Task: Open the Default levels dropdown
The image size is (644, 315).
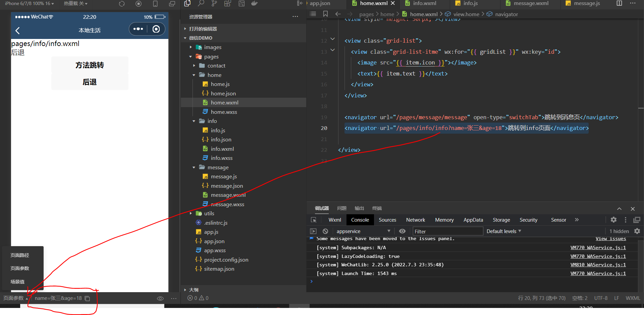Action: [x=504, y=231]
